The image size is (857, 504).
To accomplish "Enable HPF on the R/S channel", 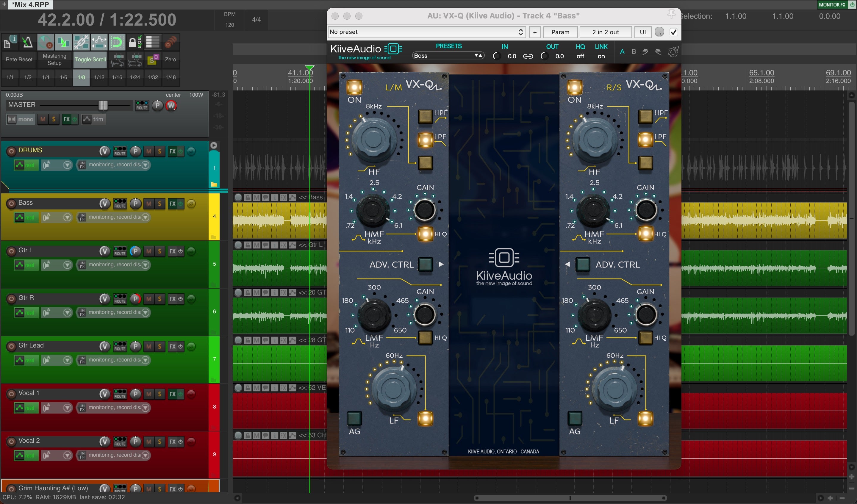I will click(x=645, y=116).
